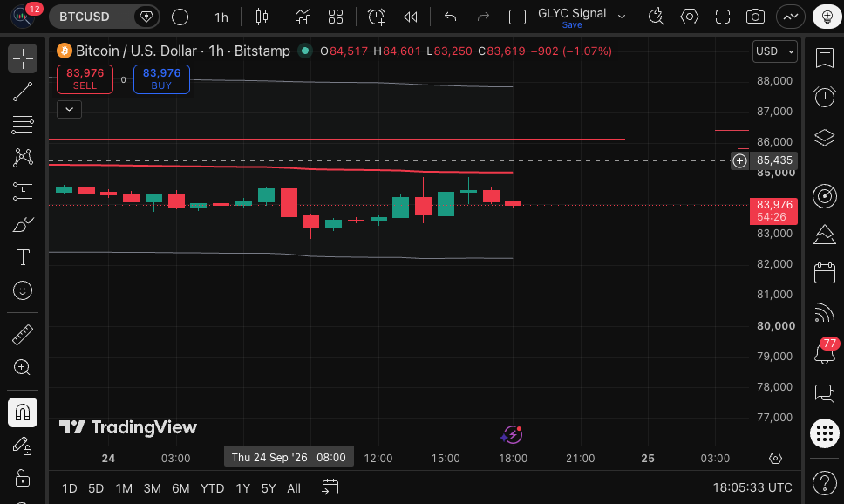
Task: Expand the GLYC Signal layout menu arrow
Action: click(622, 17)
